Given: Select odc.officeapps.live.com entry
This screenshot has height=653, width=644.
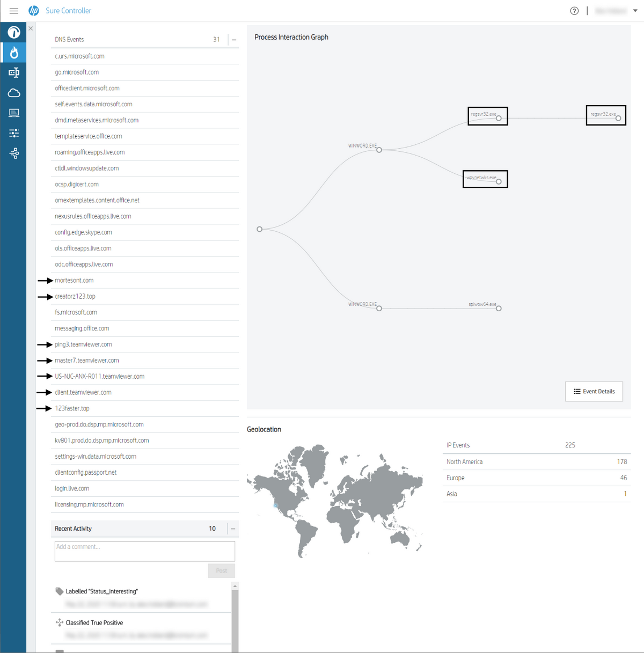Looking at the screenshot, I should [x=145, y=265].
